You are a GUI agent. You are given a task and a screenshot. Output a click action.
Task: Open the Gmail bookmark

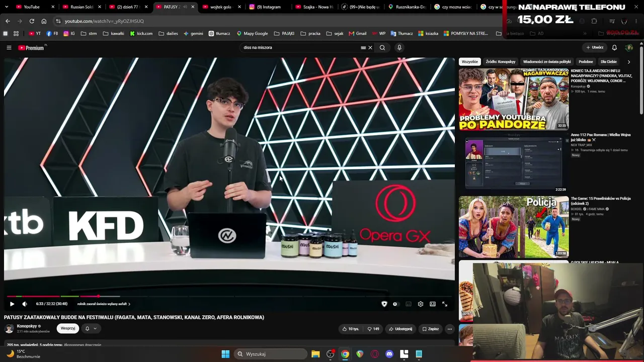click(x=358, y=34)
